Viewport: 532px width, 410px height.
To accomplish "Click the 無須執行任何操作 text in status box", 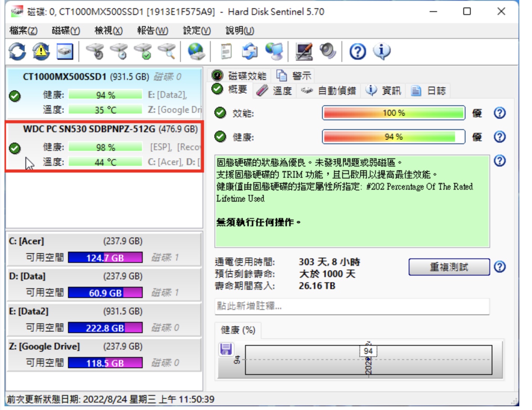I will pyautogui.click(x=259, y=222).
